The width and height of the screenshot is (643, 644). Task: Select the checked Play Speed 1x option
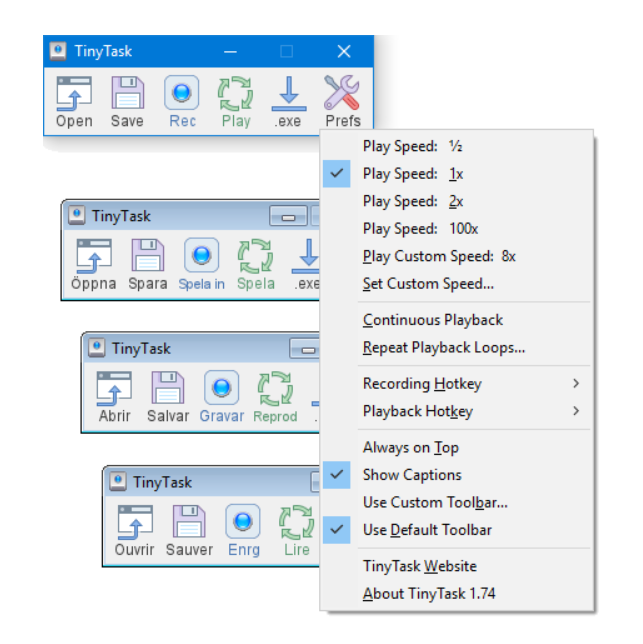457,173
